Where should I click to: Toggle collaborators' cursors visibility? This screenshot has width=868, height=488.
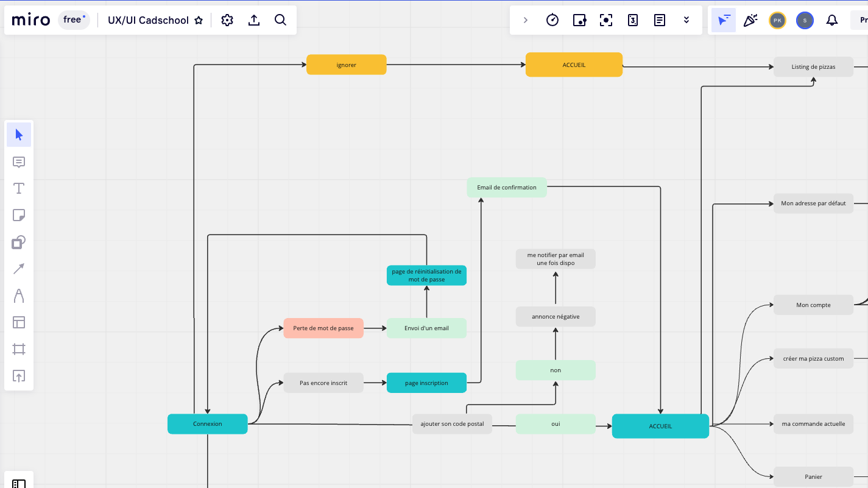tap(723, 20)
